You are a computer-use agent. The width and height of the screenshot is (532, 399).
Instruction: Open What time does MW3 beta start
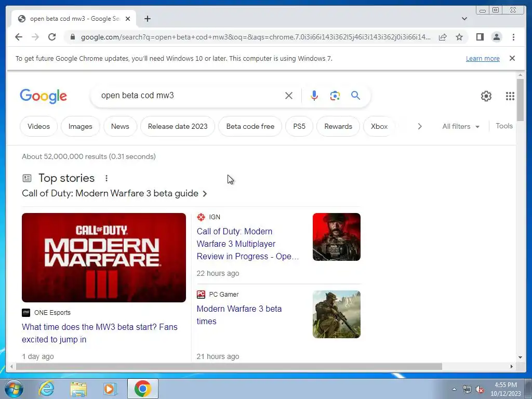pos(100,333)
